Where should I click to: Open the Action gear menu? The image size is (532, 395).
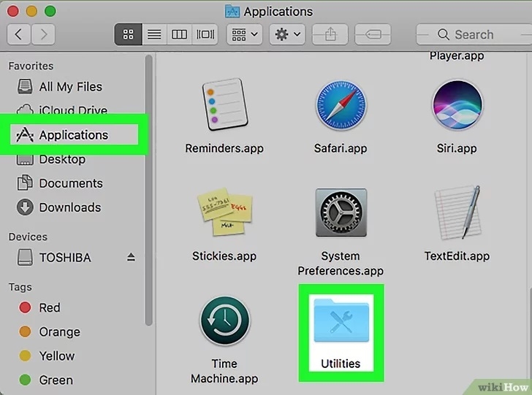pos(287,34)
